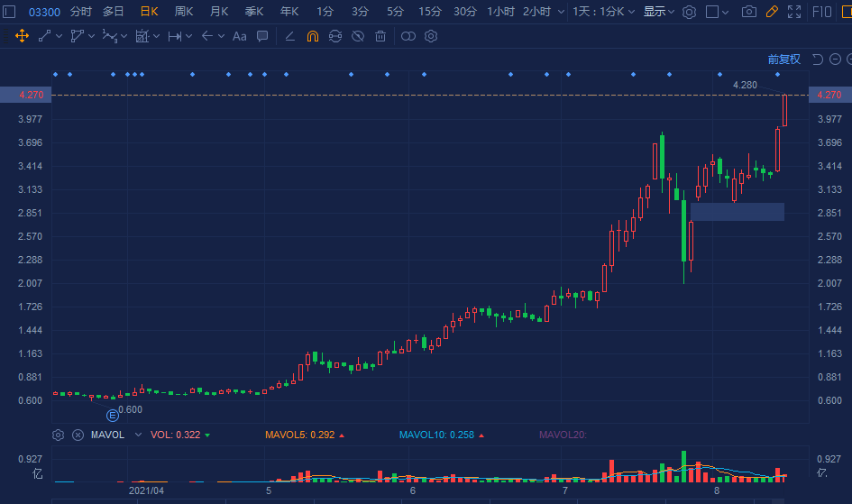
Task: Hide all drawings with the eye-slash icon
Action: (x=358, y=36)
